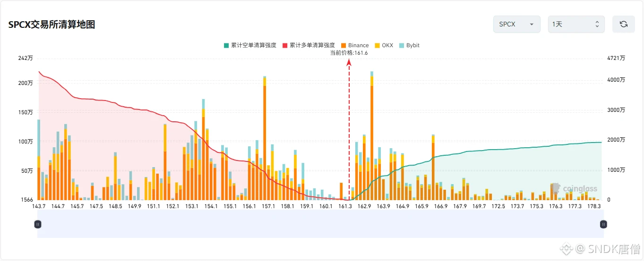This screenshot has height=261, width=644.
Task: Click the 1566 left axis minimum label
Action: point(27,200)
